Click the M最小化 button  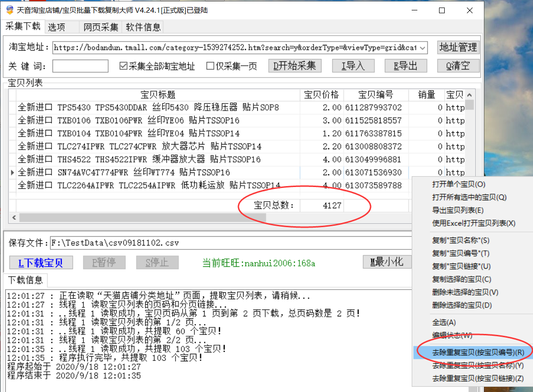coord(387,262)
